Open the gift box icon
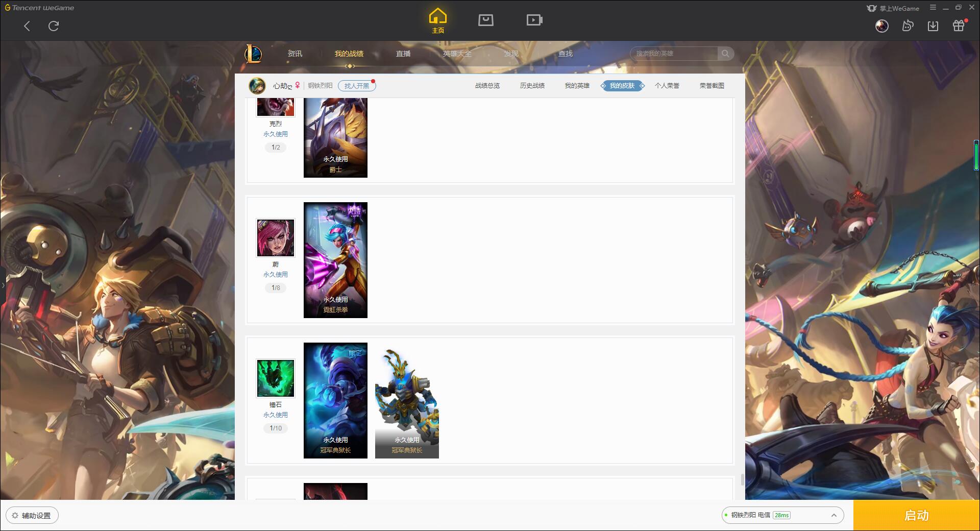Viewport: 980px width, 531px height. pyautogui.click(x=959, y=26)
